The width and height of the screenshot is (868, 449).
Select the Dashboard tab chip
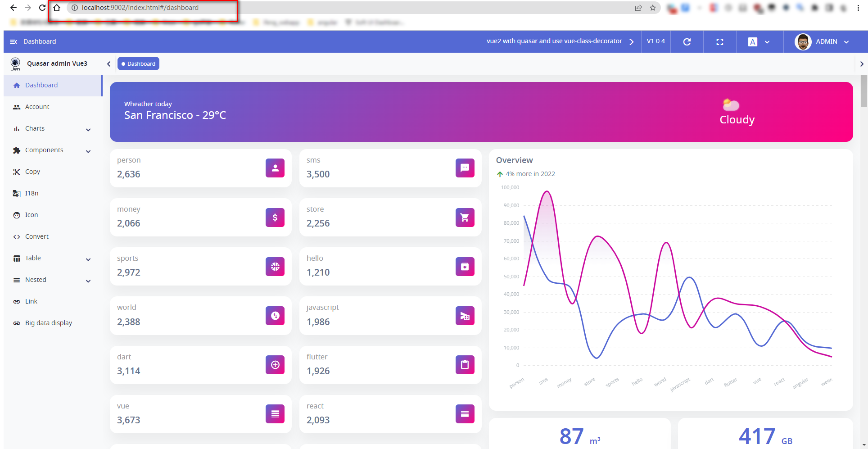pos(139,64)
